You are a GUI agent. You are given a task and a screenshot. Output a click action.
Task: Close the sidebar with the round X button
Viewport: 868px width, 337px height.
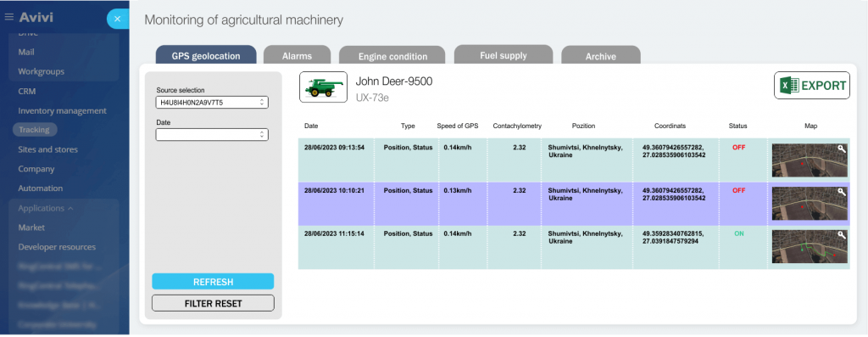117,19
